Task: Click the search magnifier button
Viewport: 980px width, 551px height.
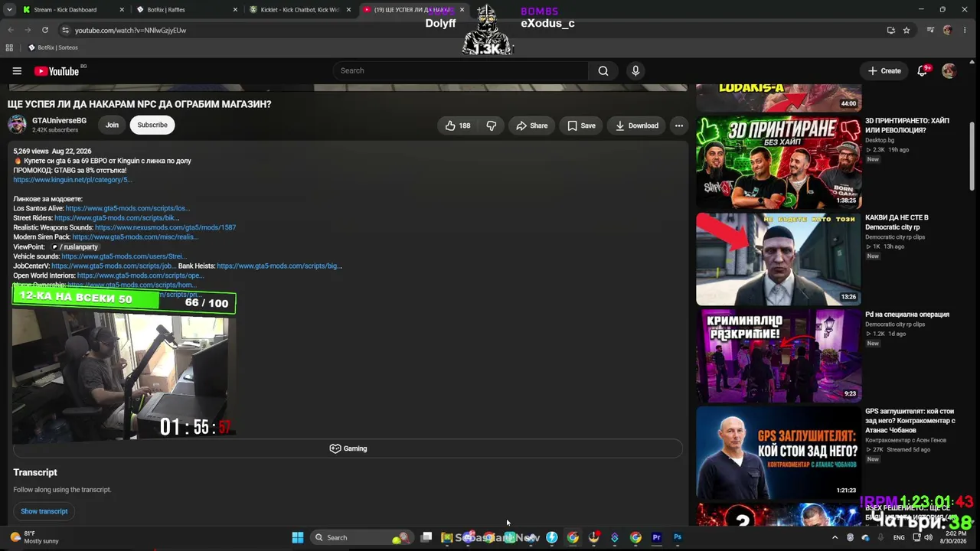Action: point(603,70)
